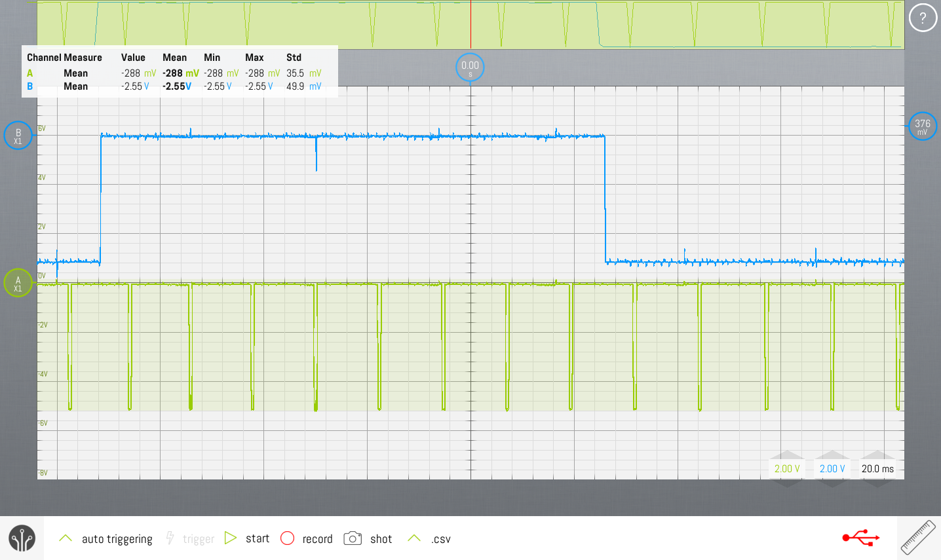Expand the auto triggering mode chevron

point(66,538)
